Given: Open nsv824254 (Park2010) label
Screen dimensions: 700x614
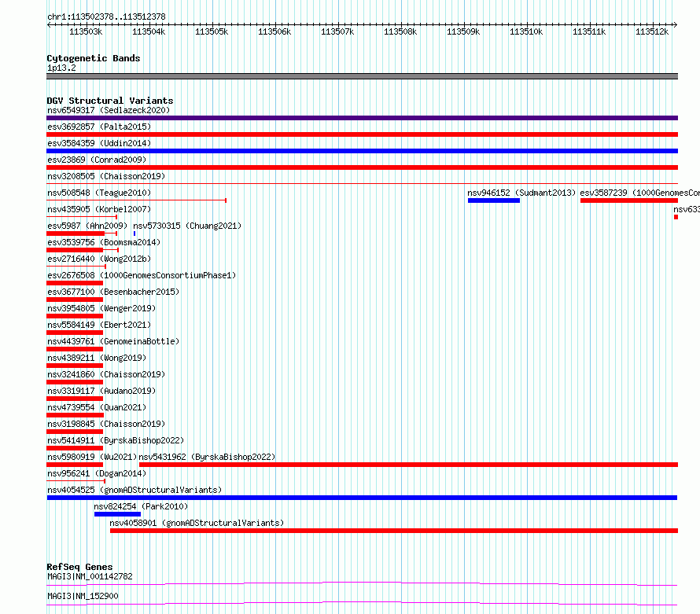Looking at the screenshot, I should pyautogui.click(x=141, y=506).
